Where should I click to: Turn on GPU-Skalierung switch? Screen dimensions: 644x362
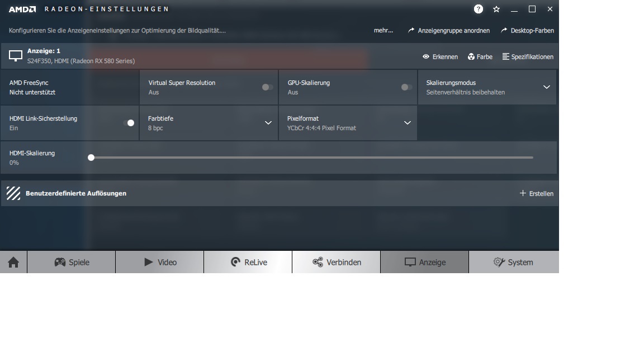coord(406,87)
